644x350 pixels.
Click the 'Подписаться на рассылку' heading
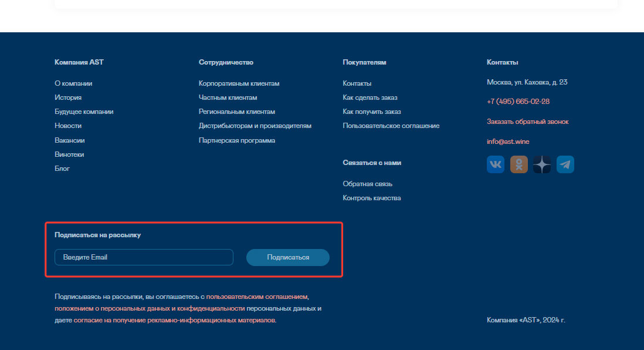click(97, 235)
